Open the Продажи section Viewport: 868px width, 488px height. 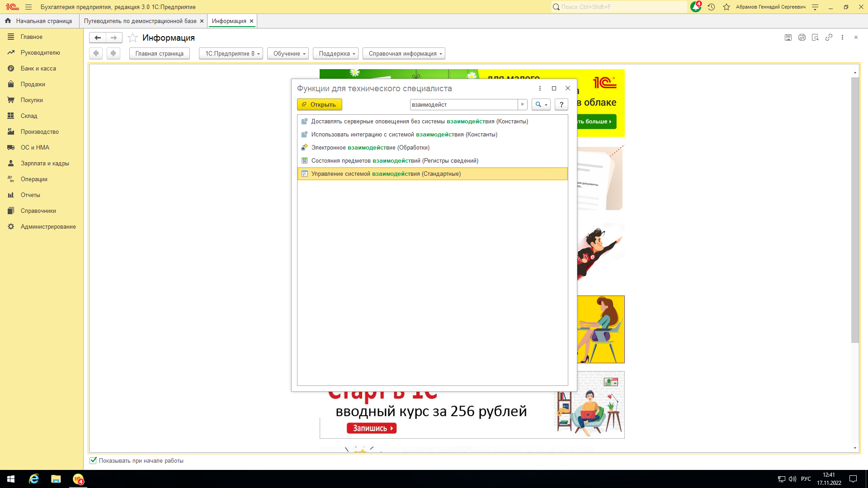point(42,84)
